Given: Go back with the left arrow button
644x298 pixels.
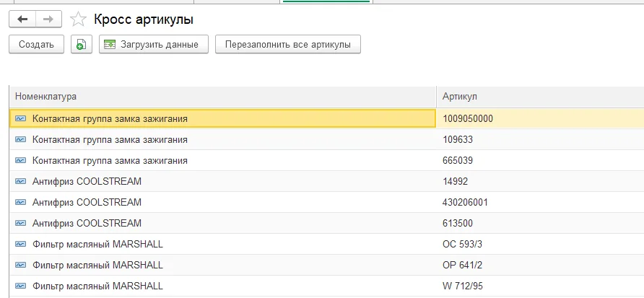Looking at the screenshot, I should coord(22,19).
